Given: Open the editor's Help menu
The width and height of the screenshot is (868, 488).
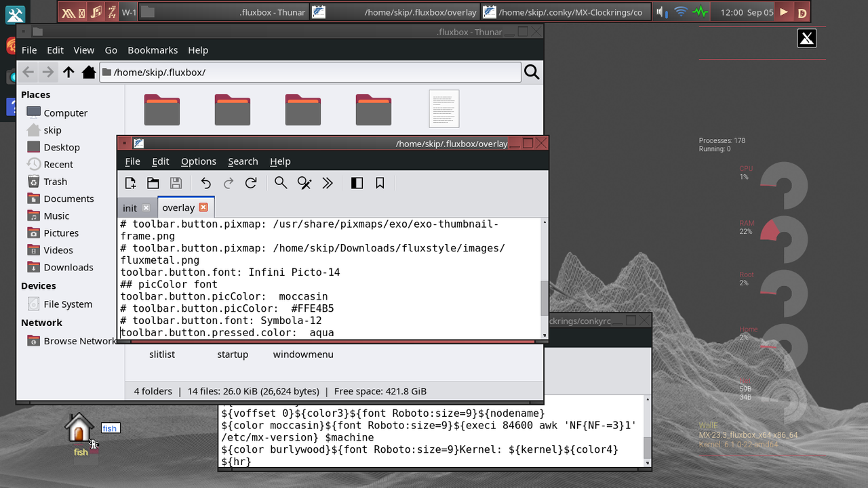Looking at the screenshot, I should [x=280, y=161].
